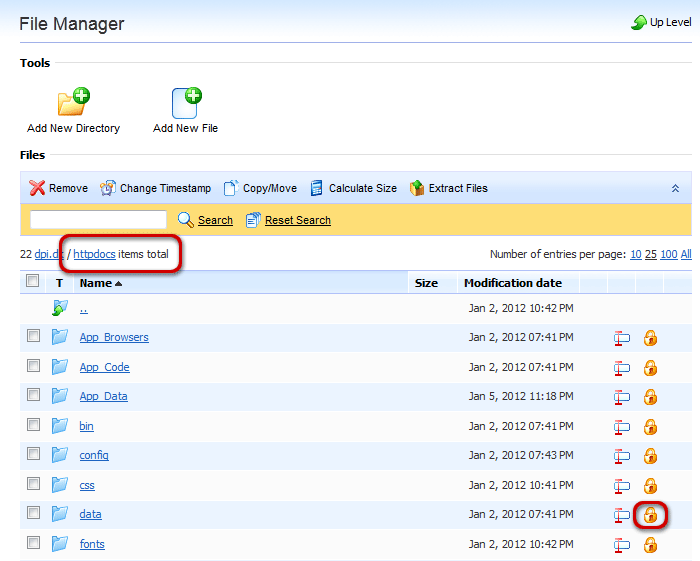Click rename icon in App_Browsers row
The width and height of the screenshot is (700, 561).
point(621,338)
